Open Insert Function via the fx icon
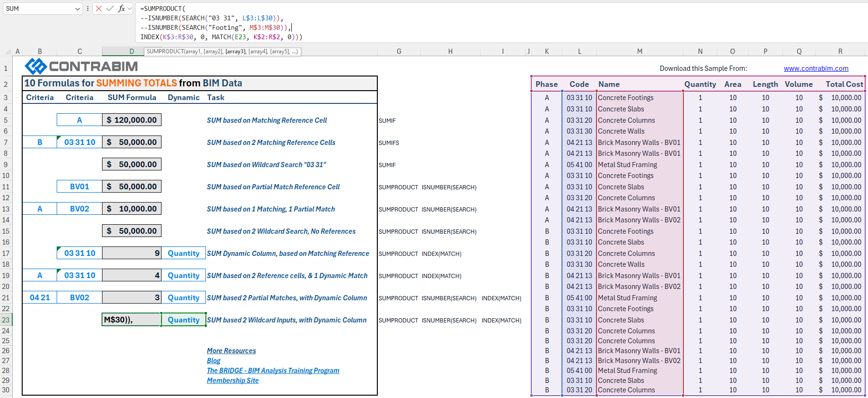The height and width of the screenshot is (398, 868). coord(121,8)
